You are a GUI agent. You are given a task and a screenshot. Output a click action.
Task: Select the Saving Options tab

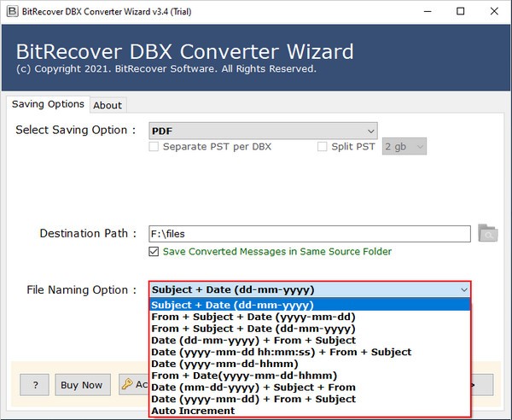48,104
